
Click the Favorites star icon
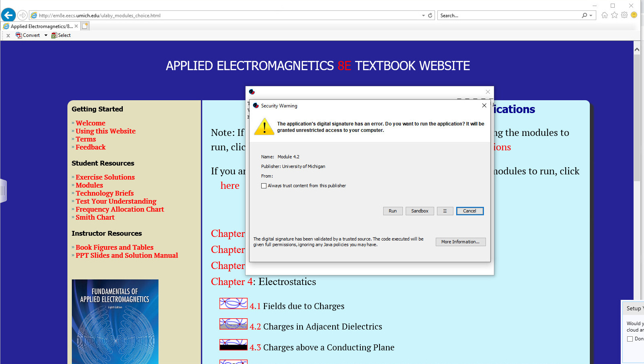coord(614,15)
